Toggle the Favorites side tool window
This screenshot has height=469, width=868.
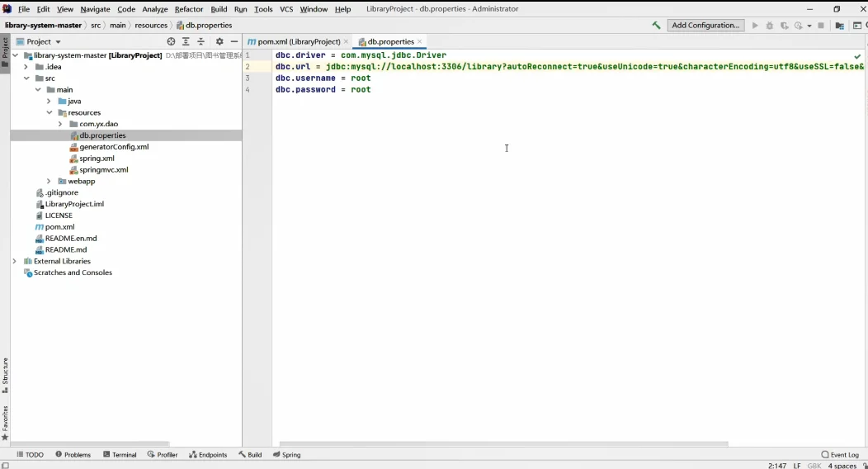click(5, 423)
